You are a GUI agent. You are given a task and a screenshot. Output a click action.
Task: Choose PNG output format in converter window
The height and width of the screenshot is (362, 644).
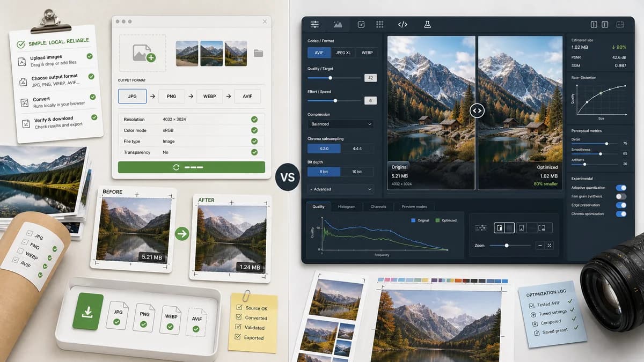pyautogui.click(x=171, y=97)
